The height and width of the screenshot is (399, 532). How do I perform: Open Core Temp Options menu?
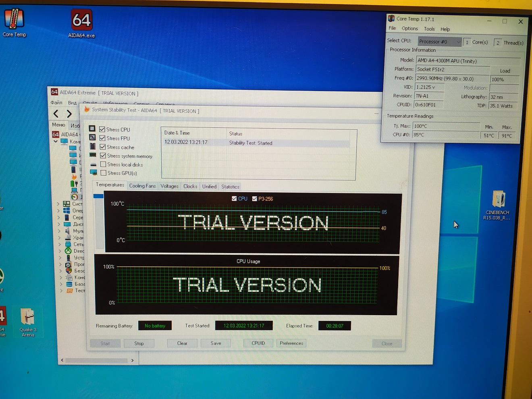click(x=409, y=29)
